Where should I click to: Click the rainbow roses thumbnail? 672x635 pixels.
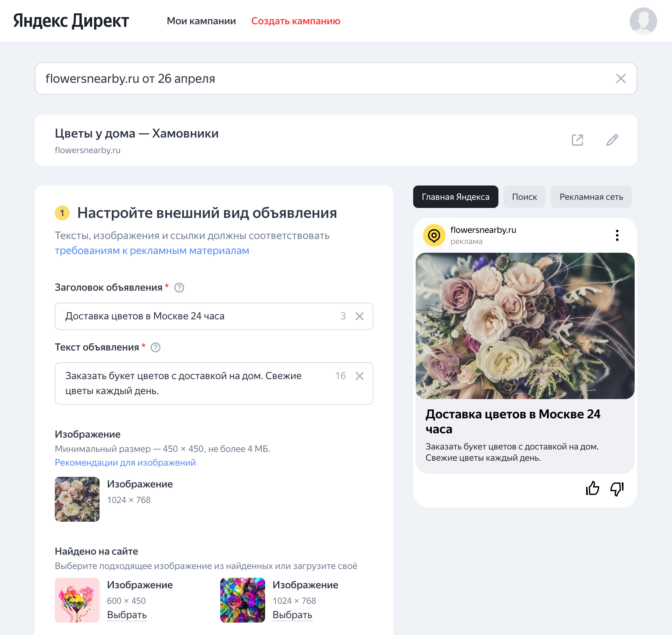click(242, 600)
